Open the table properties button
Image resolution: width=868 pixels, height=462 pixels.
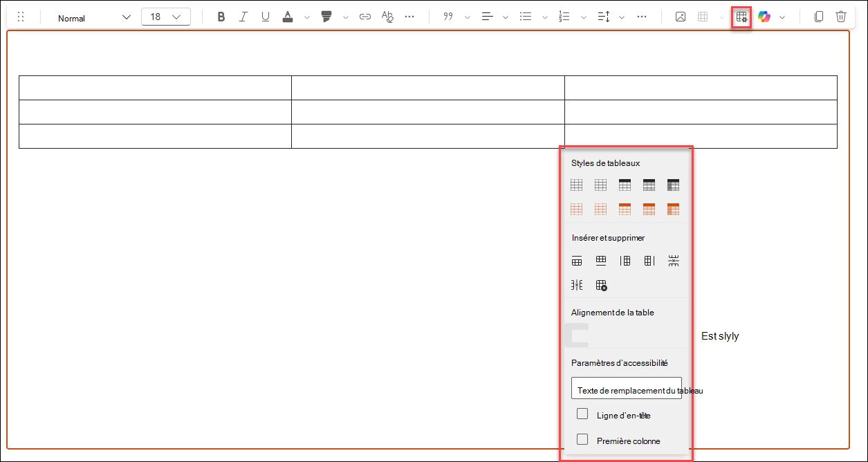click(741, 17)
